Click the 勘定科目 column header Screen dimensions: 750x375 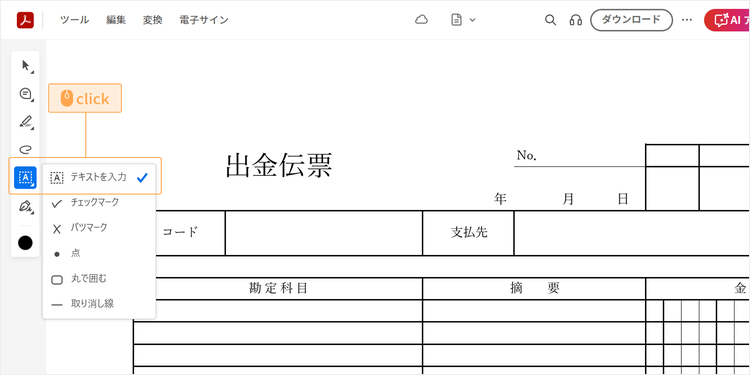tap(278, 288)
